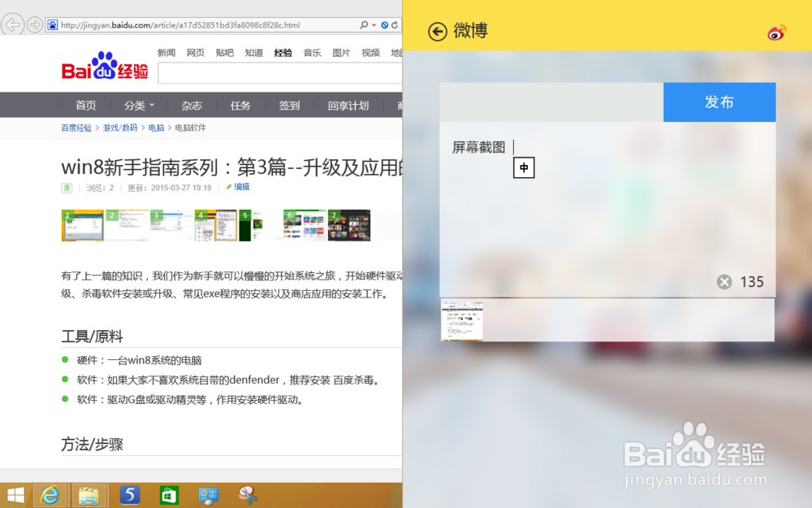
Task: Open Windows Store from the taskbar
Action: point(169,496)
